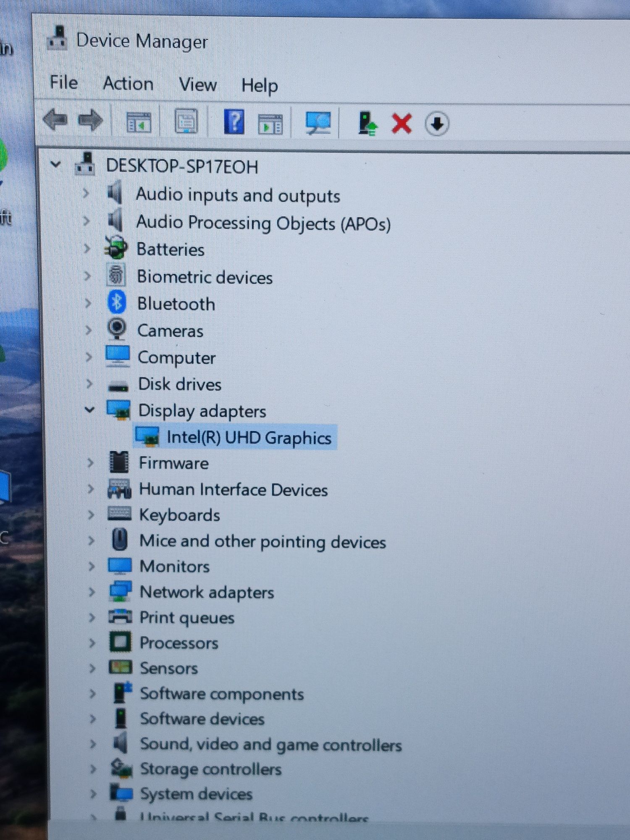Open the Action menu
This screenshot has height=840, width=630.
point(128,83)
